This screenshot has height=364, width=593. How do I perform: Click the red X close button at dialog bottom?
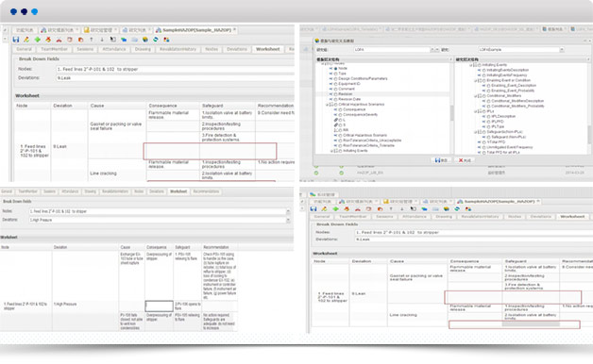(465, 160)
